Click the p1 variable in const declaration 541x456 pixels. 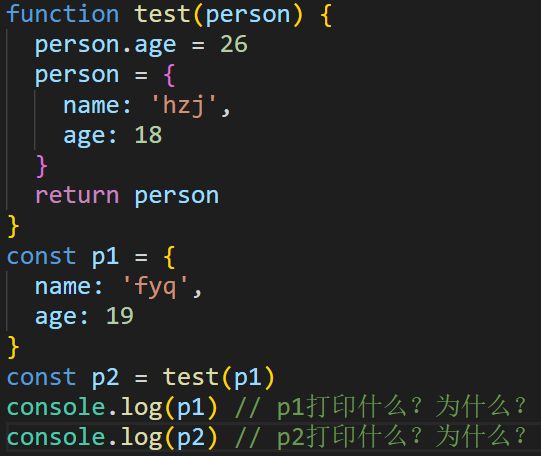pyautogui.click(x=105, y=258)
